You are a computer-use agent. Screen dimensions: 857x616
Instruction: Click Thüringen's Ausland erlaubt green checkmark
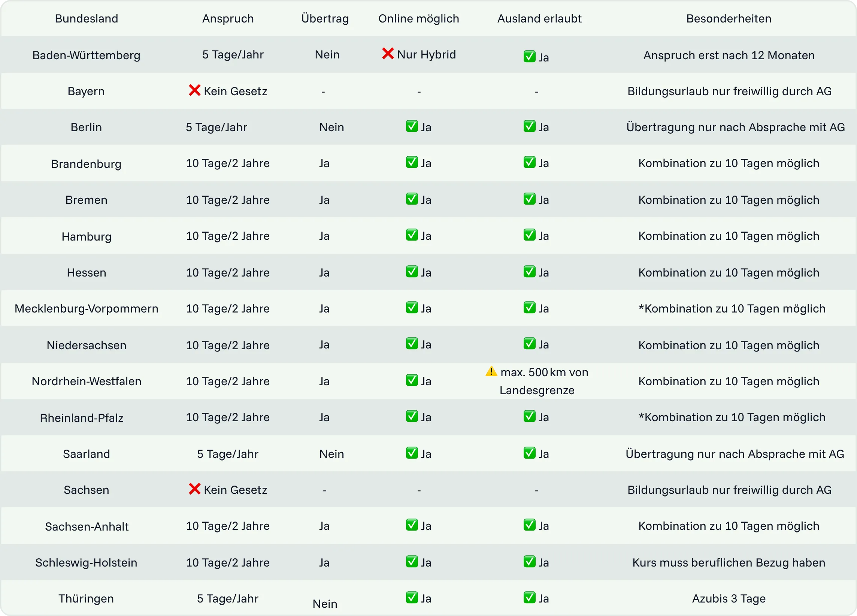tap(529, 598)
